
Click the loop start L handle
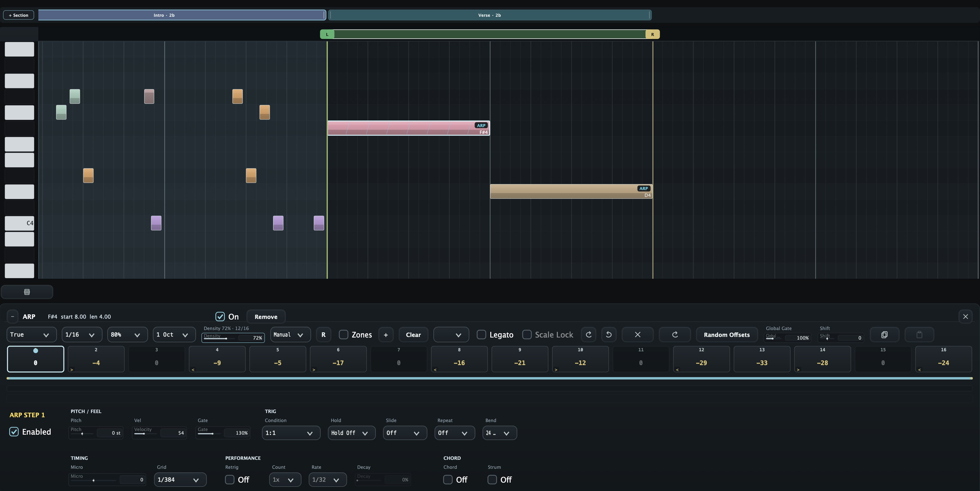[x=327, y=34]
